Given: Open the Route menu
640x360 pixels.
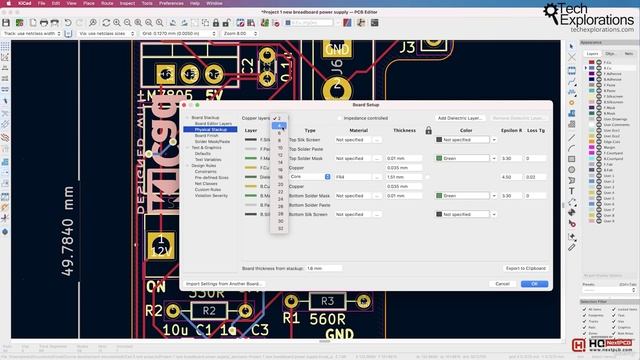Looking at the screenshot, I should 107,3.
